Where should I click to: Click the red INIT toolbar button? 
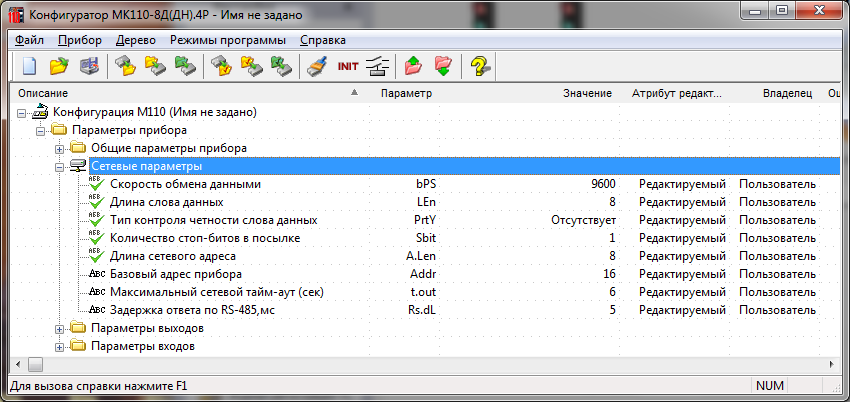(x=348, y=67)
